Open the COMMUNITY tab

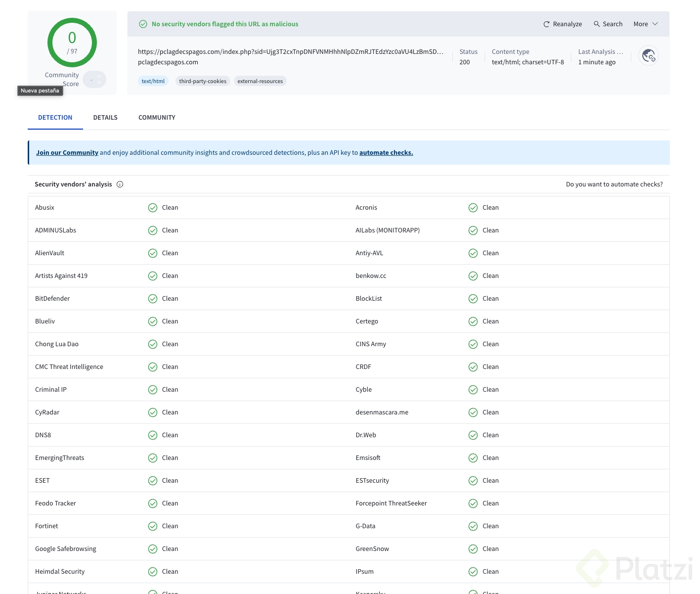pos(157,118)
